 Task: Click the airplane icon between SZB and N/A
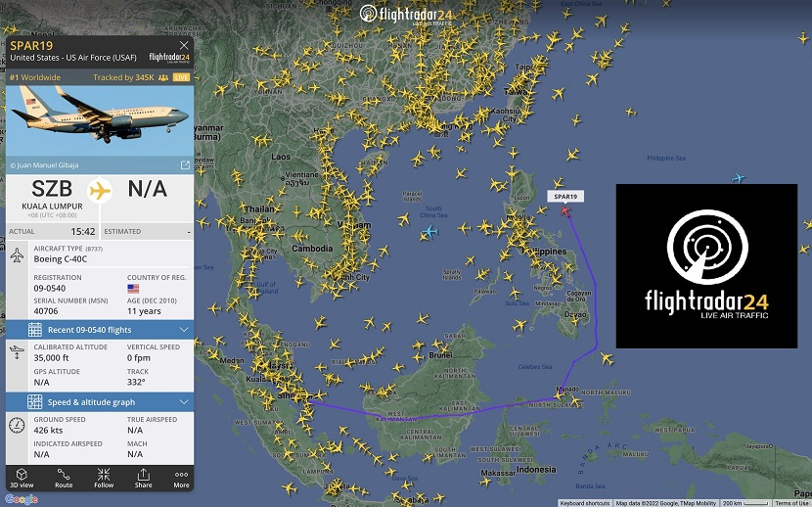coord(100,191)
